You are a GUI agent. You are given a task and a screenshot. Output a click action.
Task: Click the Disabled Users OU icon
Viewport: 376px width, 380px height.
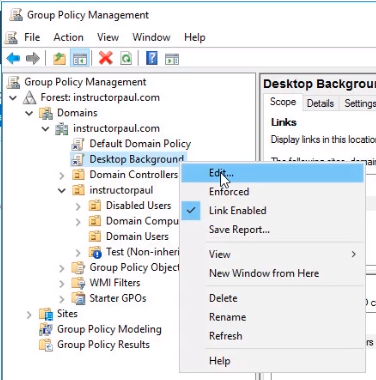coord(95,206)
